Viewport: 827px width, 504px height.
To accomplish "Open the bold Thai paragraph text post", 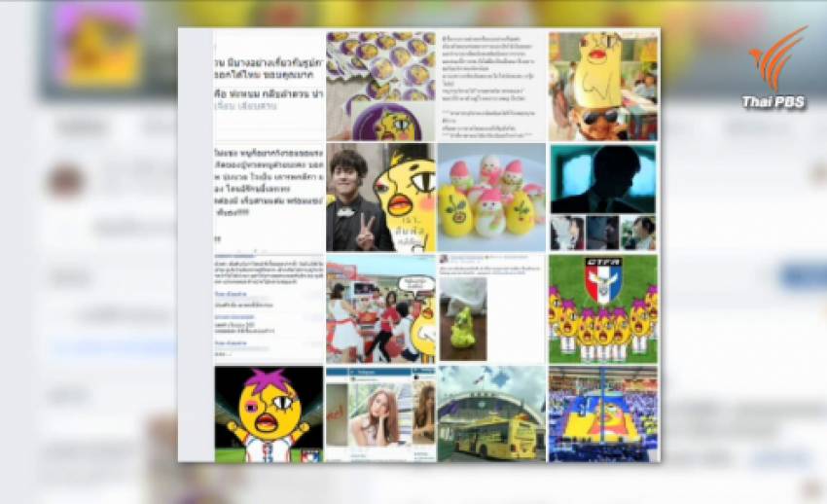I will pos(269,198).
